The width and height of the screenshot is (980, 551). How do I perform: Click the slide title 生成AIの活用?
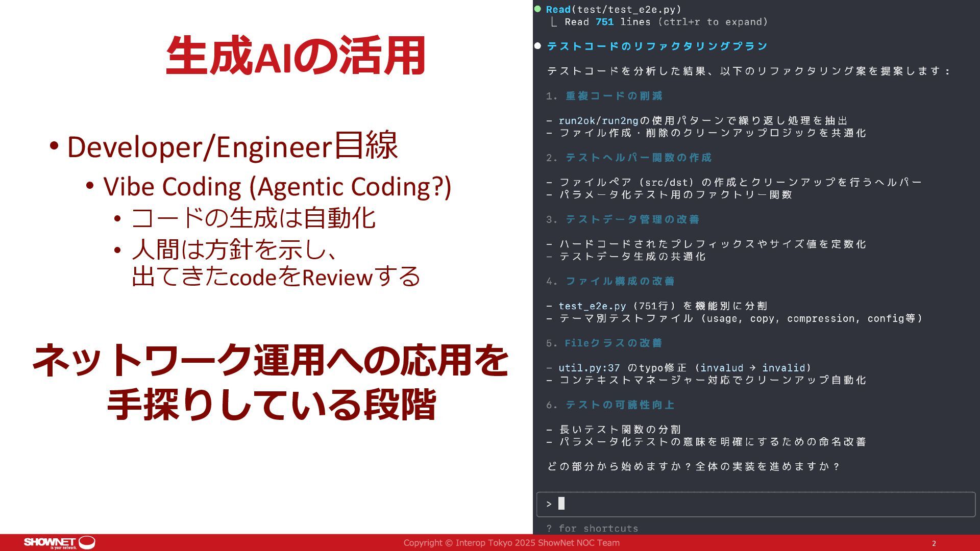click(x=296, y=56)
